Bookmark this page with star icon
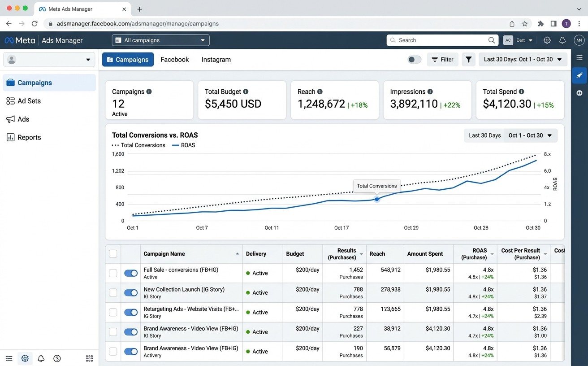 [x=525, y=24]
